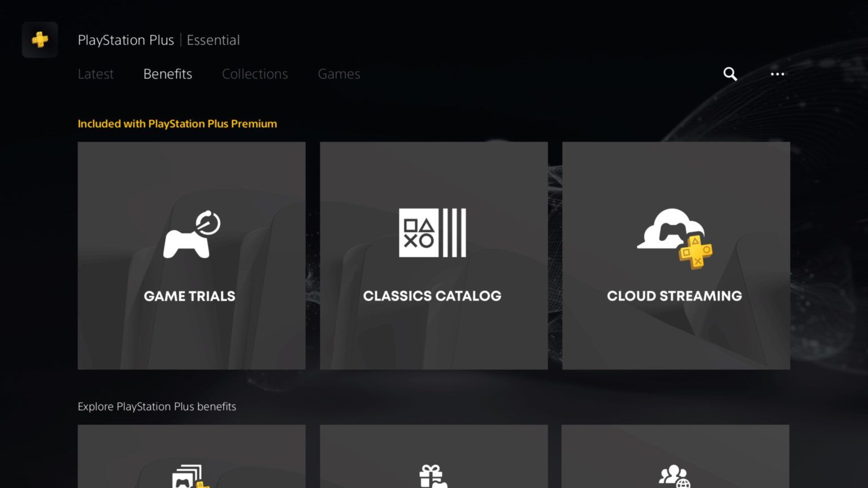Screen dimensions: 868x488
Task: Click the Explore PlayStation Plus benefits label
Action: click(x=157, y=406)
